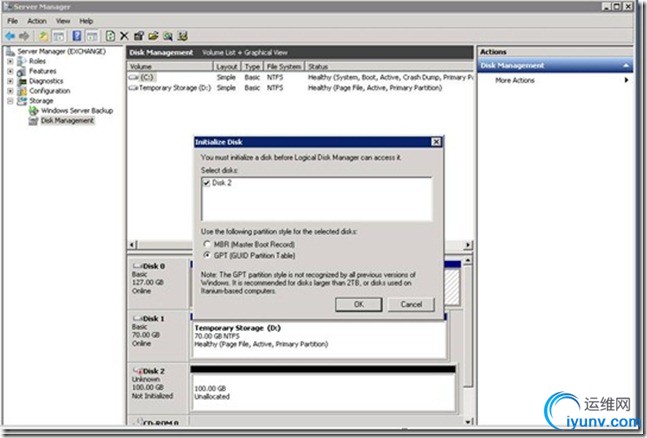Click the Configuration node icon
The height and width of the screenshot is (438, 647).
click(23, 91)
